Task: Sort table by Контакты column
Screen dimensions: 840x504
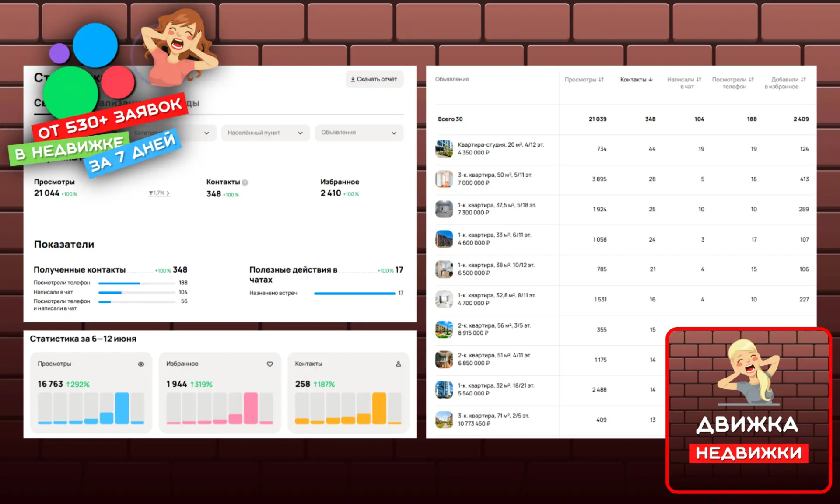Action: click(637, 80)
